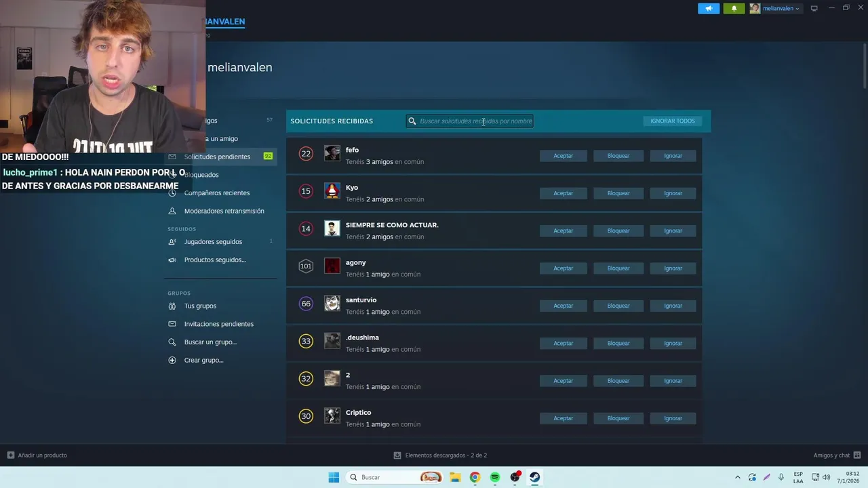Open fefo's avatar thumbnail
868x488 pixels.
coord(332,153)
